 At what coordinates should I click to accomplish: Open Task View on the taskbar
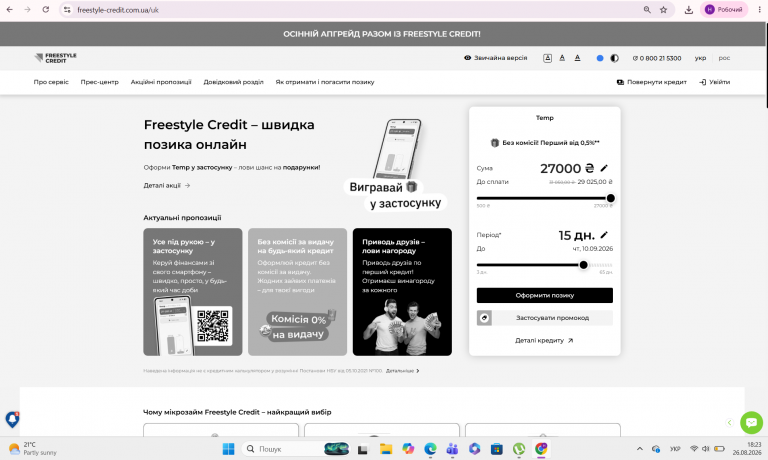pyautogui.click(x=362, y=449)
